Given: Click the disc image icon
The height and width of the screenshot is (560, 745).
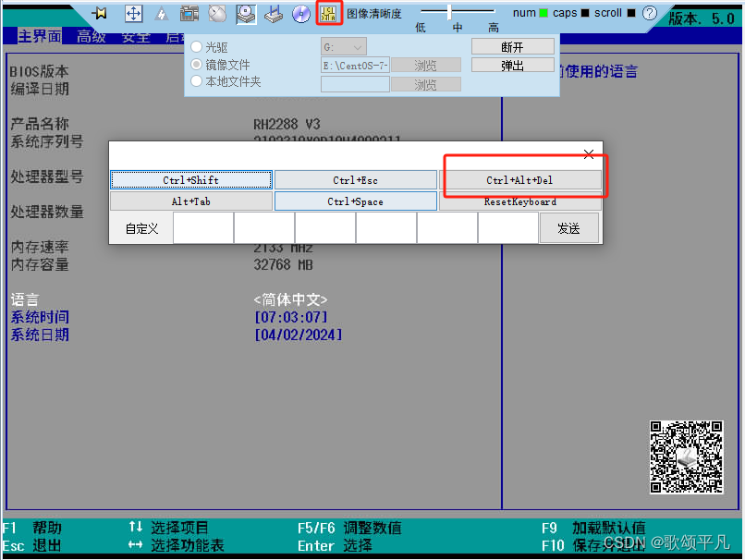Looking at the screenshot, I should tap(301, 14).
